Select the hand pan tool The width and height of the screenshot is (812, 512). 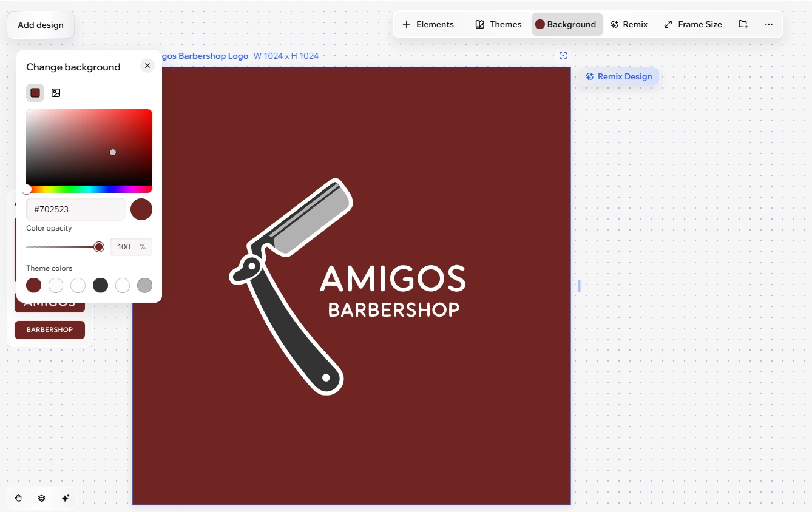pos(18,498)
